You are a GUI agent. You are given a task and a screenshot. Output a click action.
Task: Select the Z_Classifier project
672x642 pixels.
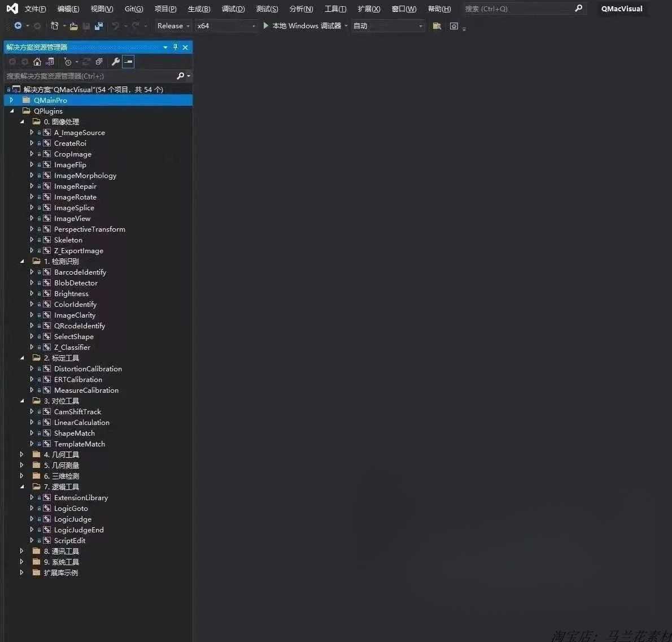coord(72,348)
